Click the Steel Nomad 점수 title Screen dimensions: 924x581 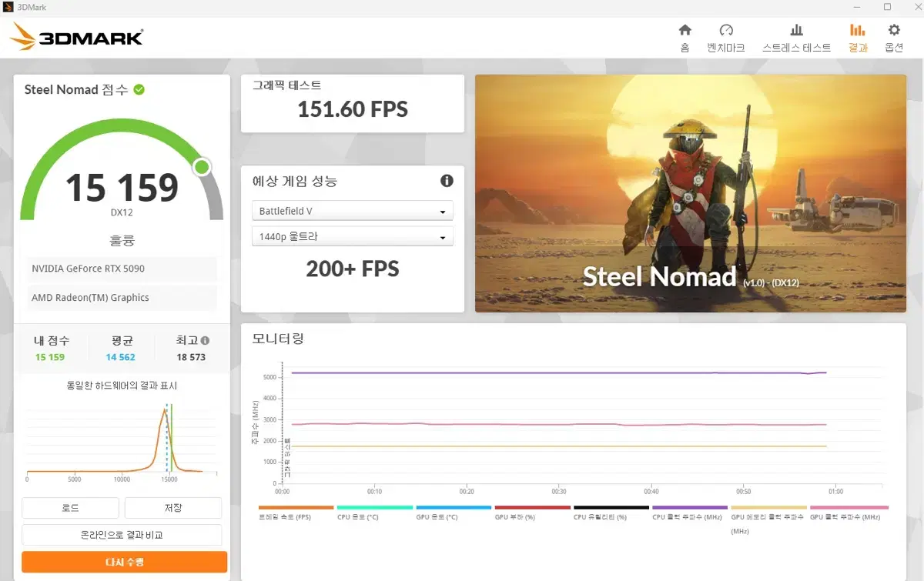pyautogui.click(x=77, y=89)
